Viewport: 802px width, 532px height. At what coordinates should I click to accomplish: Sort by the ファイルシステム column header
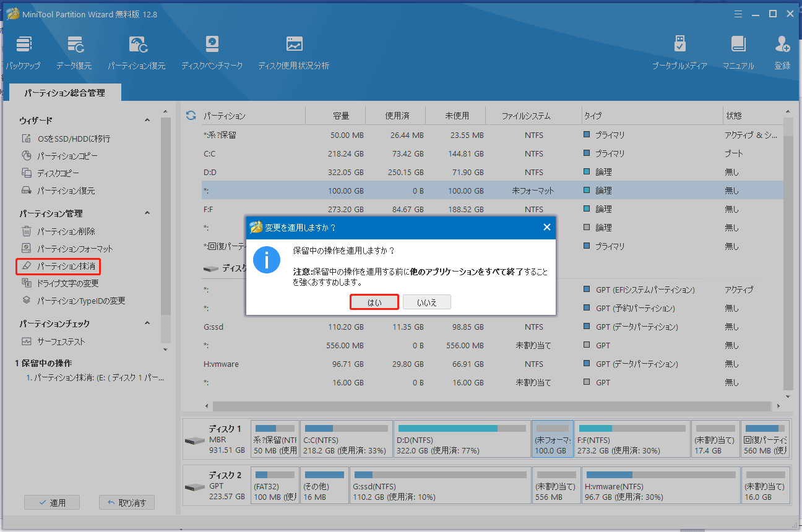coord(534,116)
